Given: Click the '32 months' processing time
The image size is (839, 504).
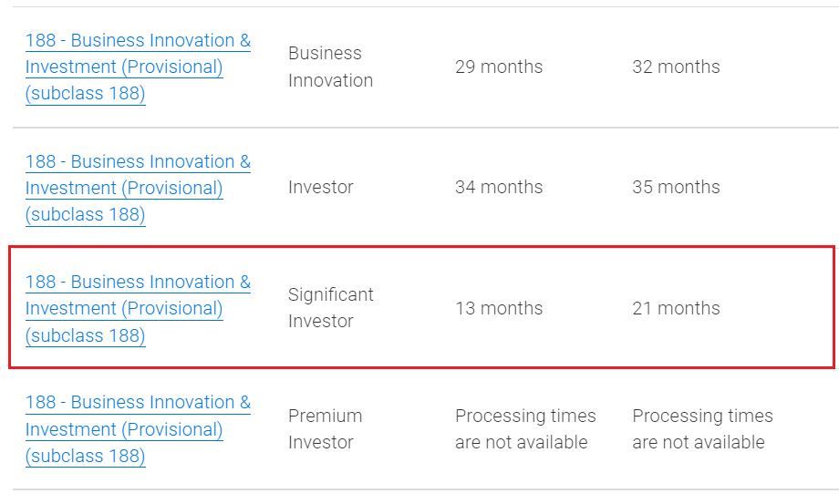Looking at the screenshot, I should click(676, 67).
